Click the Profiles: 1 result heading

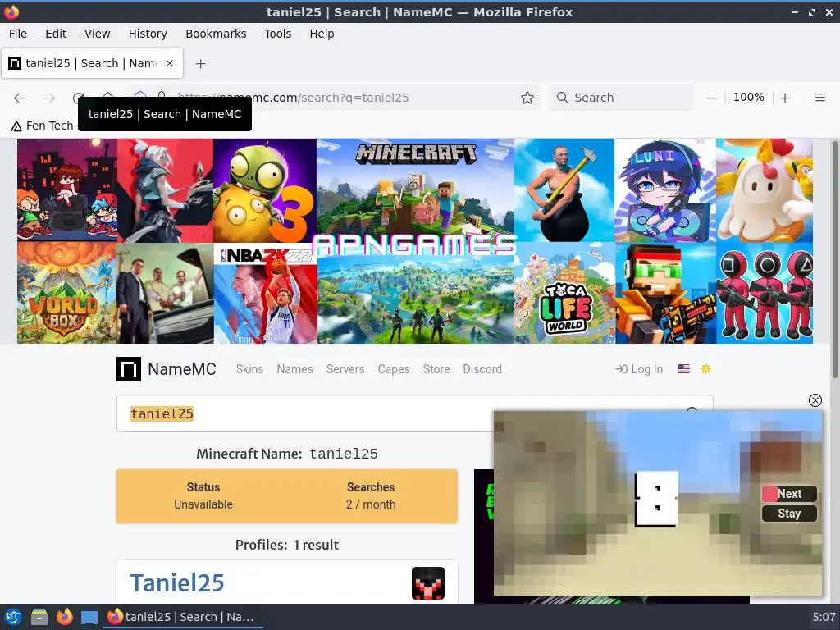coord(286,545)
